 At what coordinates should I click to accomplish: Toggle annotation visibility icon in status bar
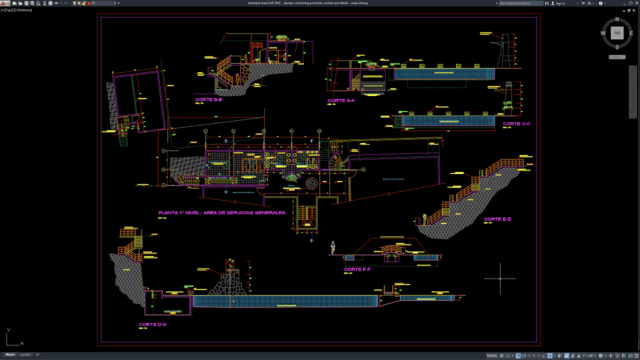(567, 356)
